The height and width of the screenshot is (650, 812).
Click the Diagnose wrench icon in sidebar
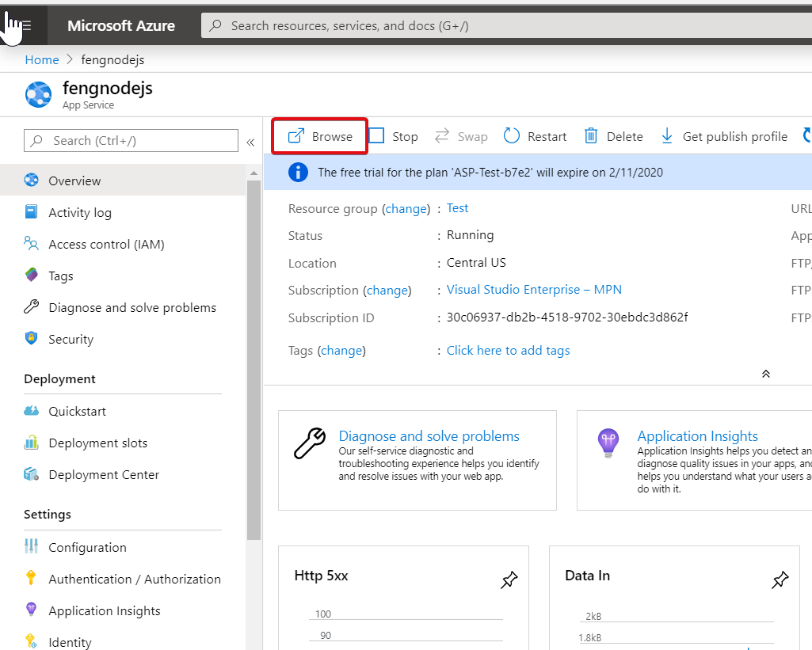(31, 306)
